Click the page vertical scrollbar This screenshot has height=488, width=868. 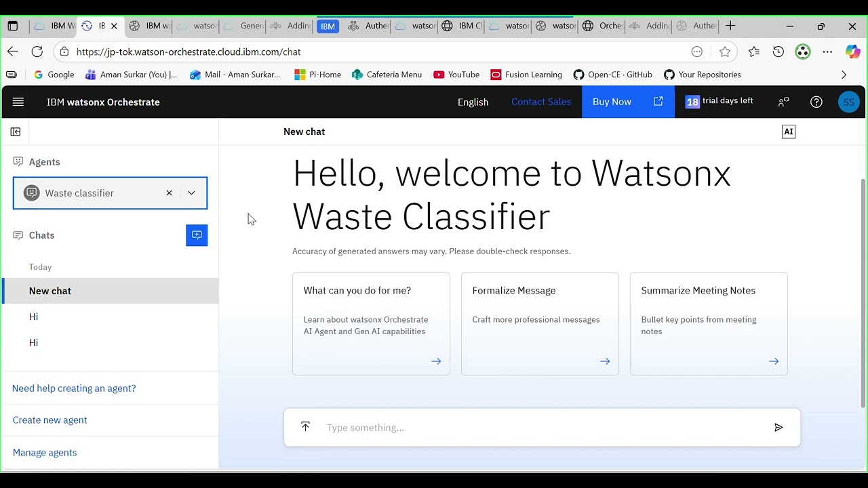click(863, 293)
